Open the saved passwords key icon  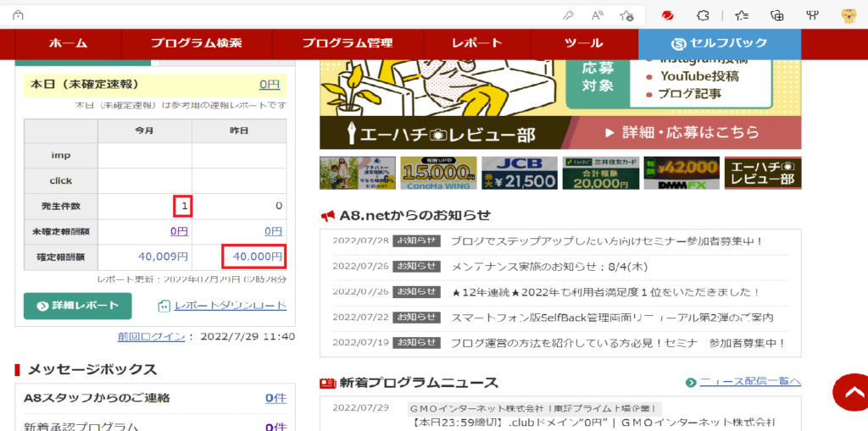tap(568, 15)
